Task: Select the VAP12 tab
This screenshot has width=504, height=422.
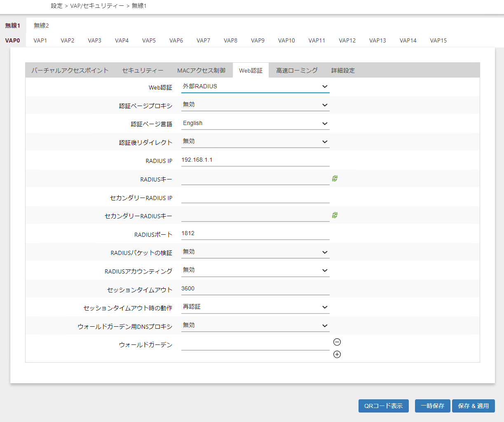Action: (x=347, y=40)
